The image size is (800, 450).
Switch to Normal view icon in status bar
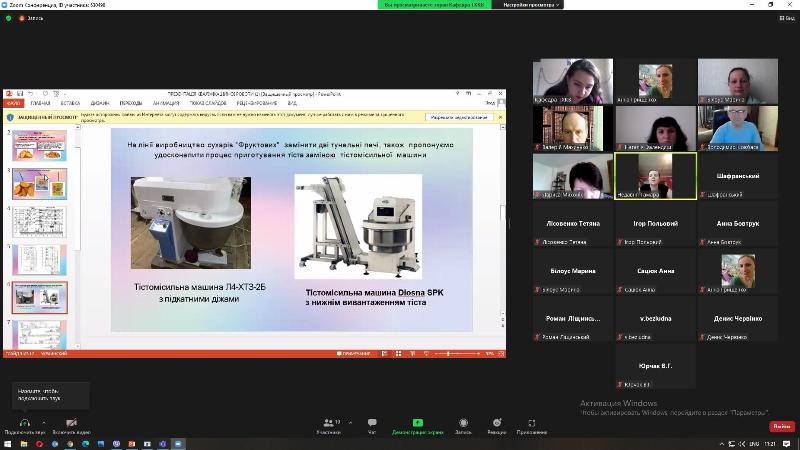(x=385, y=354)
